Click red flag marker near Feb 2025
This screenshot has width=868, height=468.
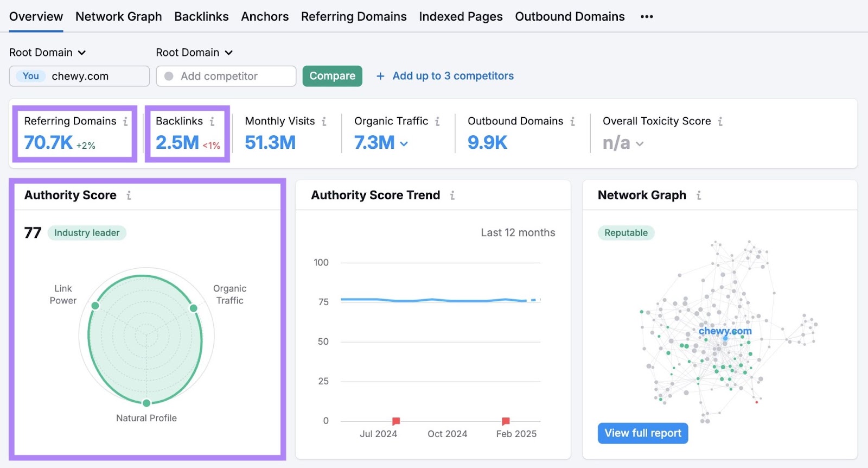tap(506, 421)
